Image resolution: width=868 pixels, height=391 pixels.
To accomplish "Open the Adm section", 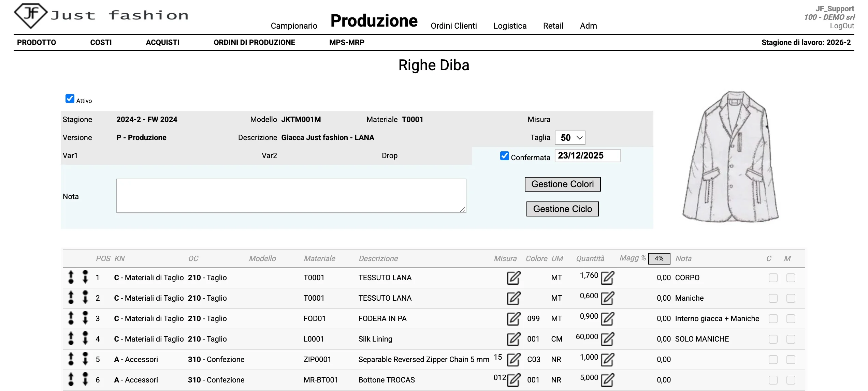I will [588, 26].
